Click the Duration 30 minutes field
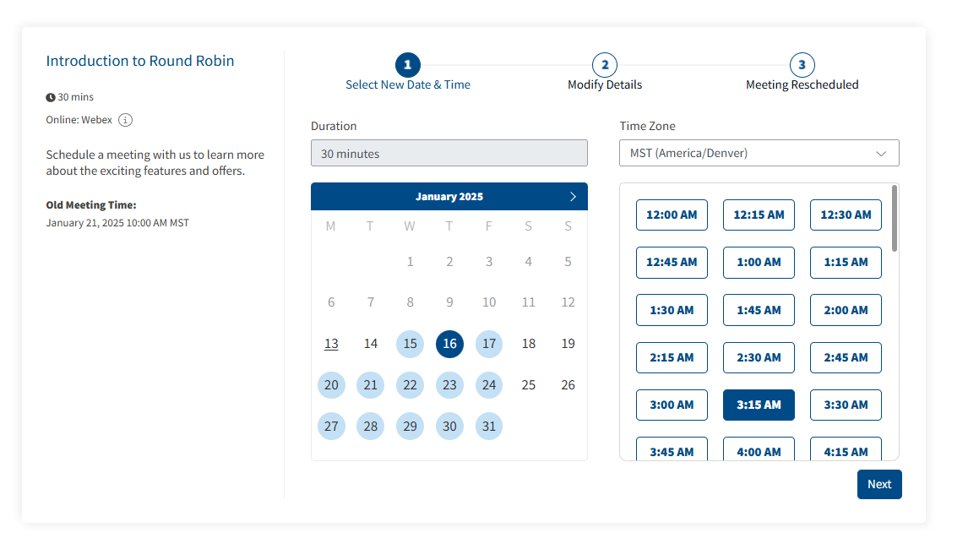979x560 pixels. (x=449, y=154)
